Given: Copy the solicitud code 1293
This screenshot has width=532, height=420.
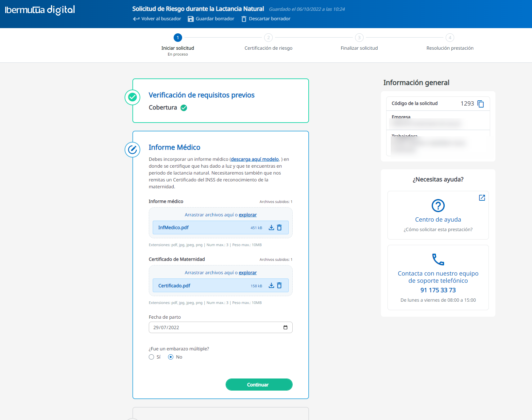Looking at the screenshot, I should tap(480, 104).
